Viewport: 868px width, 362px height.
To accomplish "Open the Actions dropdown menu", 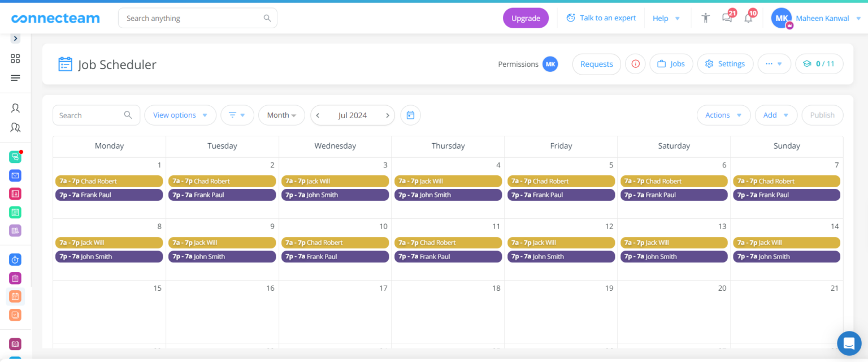I will (x=723, y=115).
